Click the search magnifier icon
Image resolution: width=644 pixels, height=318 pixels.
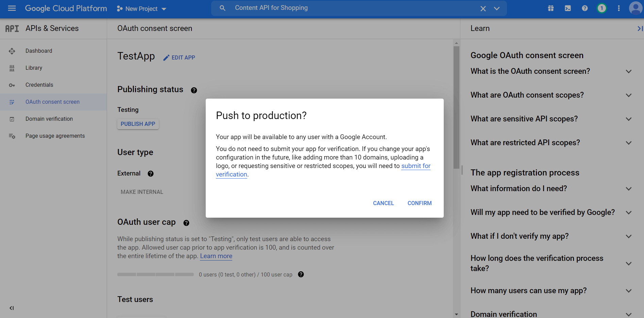pos(222,8)
